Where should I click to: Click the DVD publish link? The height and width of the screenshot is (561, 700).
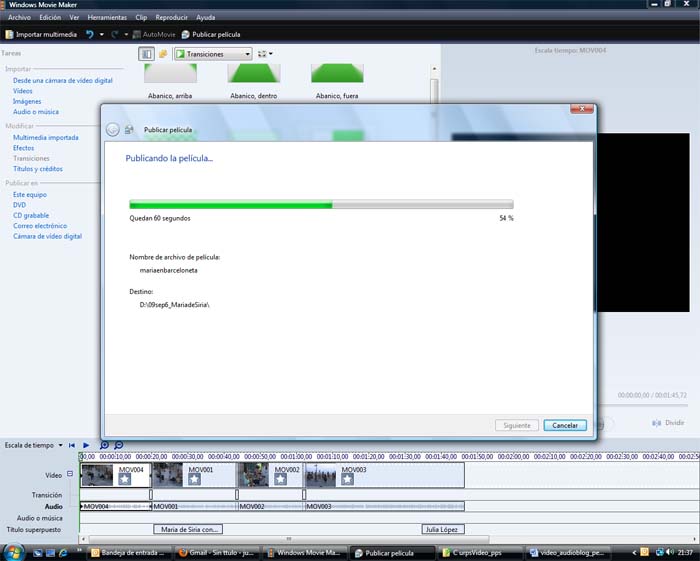(19, 205)
